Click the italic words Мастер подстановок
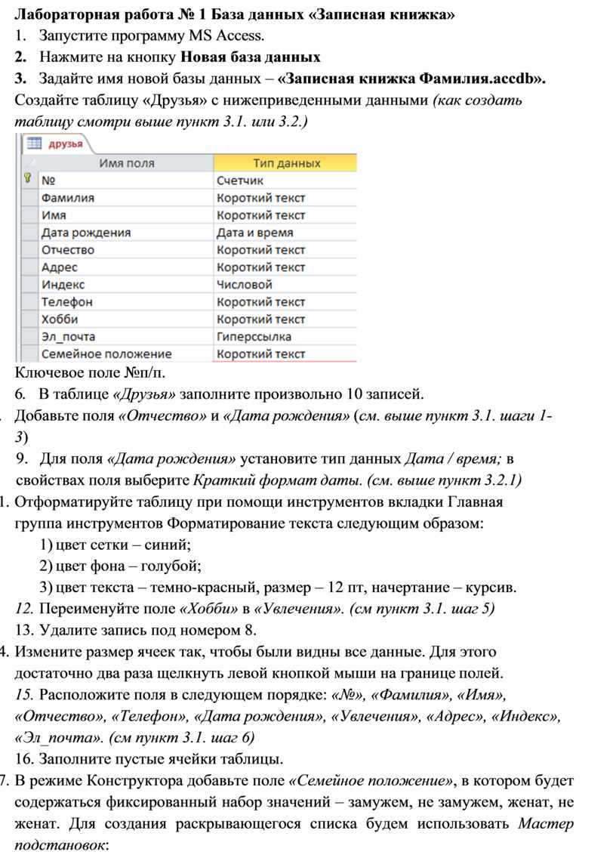Viewport: 616px width, 858px height. [294, 834]
